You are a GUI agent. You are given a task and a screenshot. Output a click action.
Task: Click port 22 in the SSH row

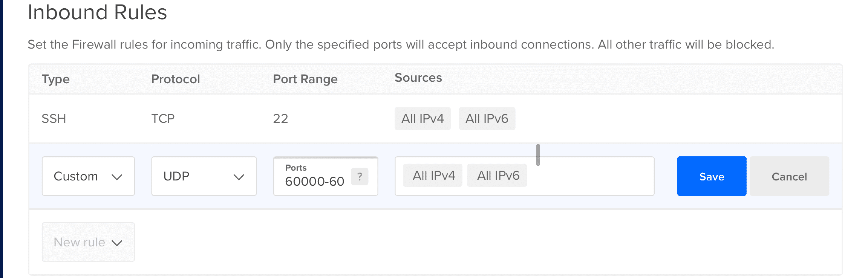(x=280, y=119)
